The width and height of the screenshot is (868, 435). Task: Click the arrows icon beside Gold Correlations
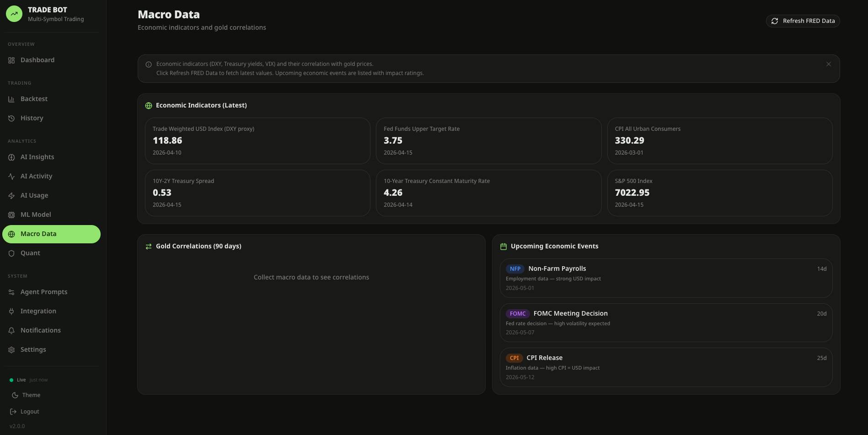pyautogui.click(x=149, y=247)
